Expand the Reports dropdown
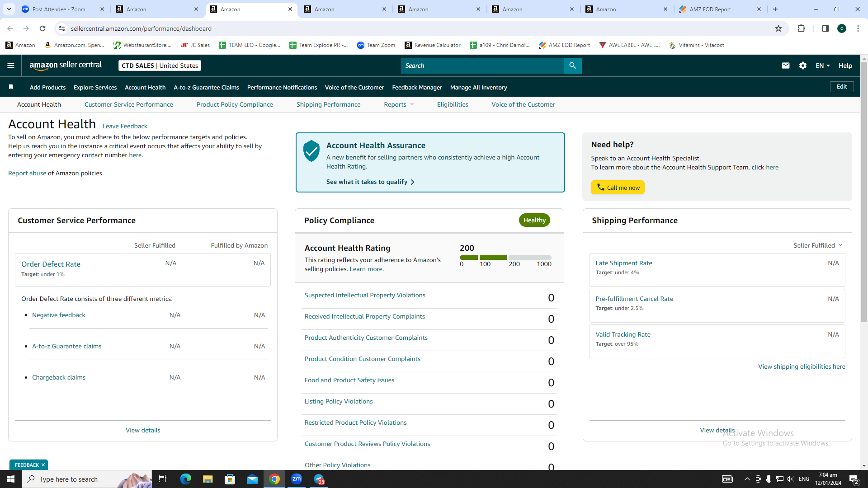868x488 pixels. pyautogui.click(x=399, y=104)
